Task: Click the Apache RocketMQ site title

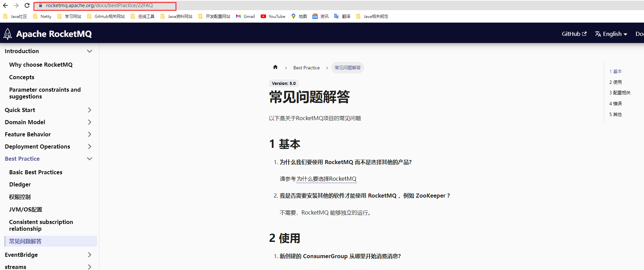Action: click(54, 34)
